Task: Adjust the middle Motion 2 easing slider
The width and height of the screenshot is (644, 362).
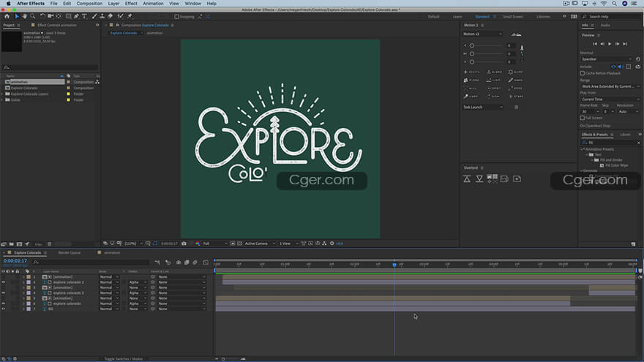Action: 472,54
